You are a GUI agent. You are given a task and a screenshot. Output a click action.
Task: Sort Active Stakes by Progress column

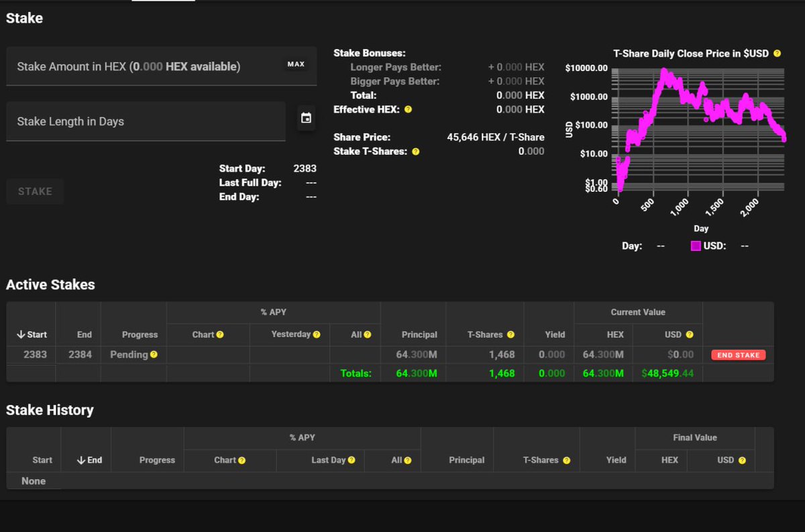click(140, 334)
